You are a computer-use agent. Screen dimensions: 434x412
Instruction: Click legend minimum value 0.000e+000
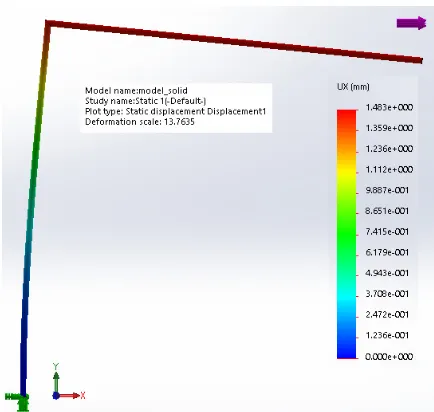coord(389,357)
